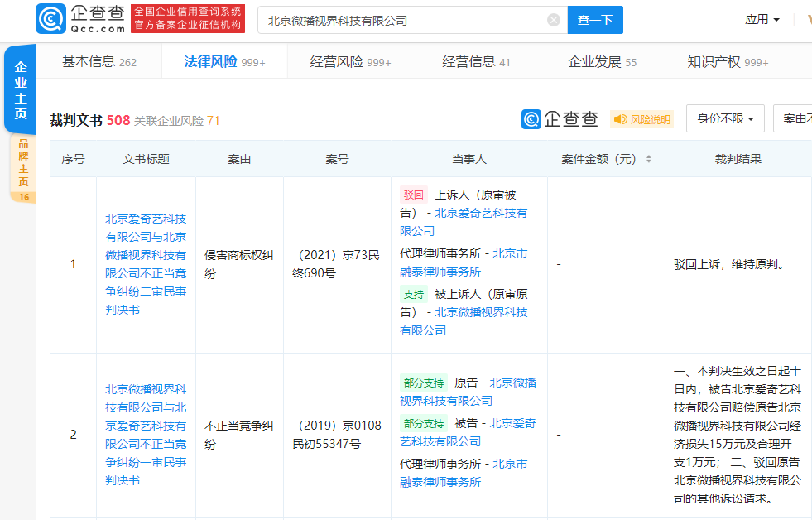The image size is (812, 520).
Task: Open first judgment document title link
Action: 146,264
